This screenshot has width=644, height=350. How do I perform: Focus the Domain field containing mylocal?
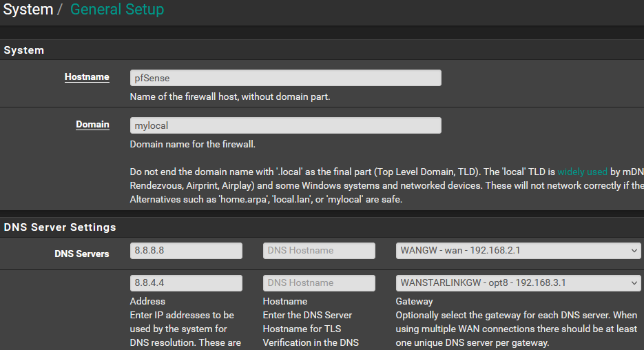tap(285, 125)
